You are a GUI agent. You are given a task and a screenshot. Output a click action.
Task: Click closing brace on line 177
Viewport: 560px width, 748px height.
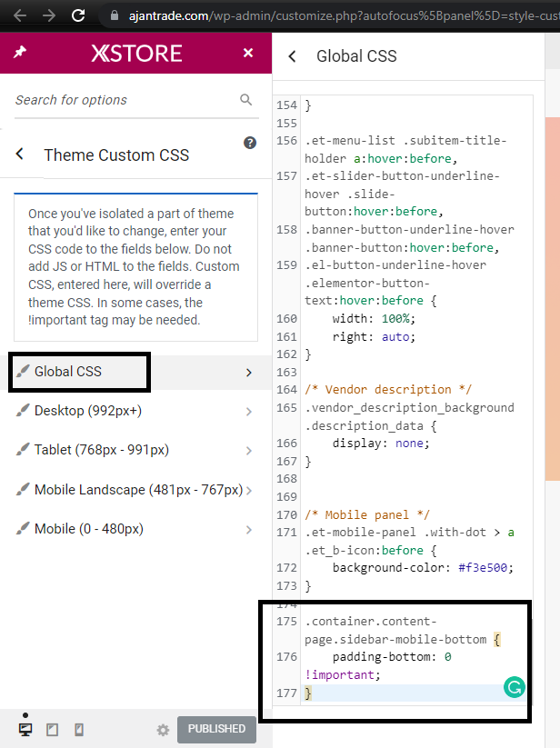308,693
